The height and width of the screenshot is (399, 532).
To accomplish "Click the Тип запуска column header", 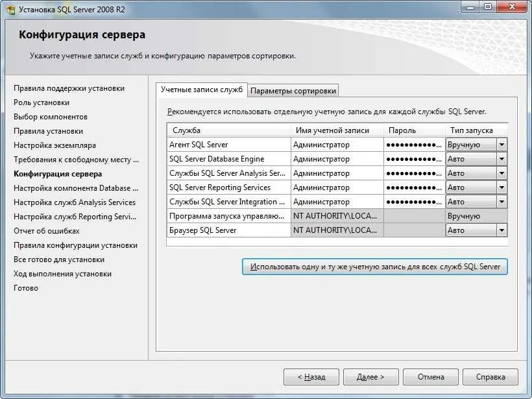I will coord(476,130).
